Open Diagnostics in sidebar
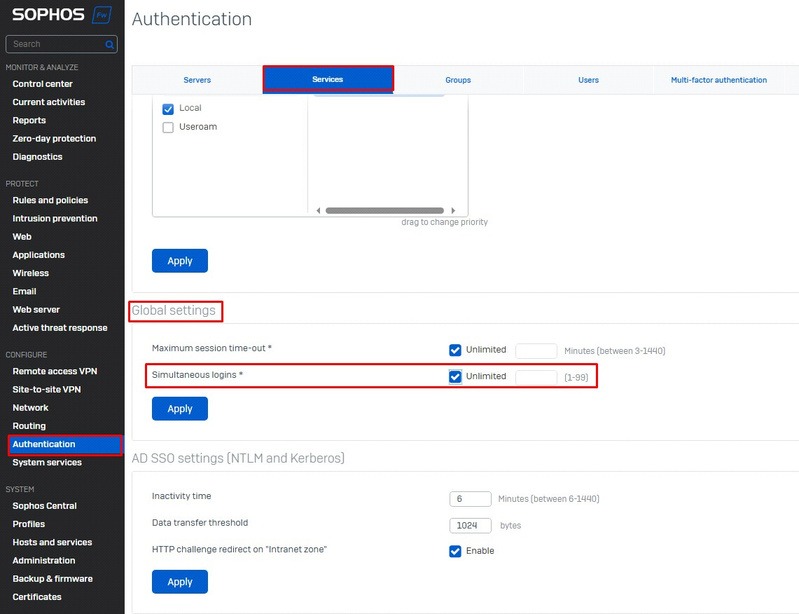 37,157
